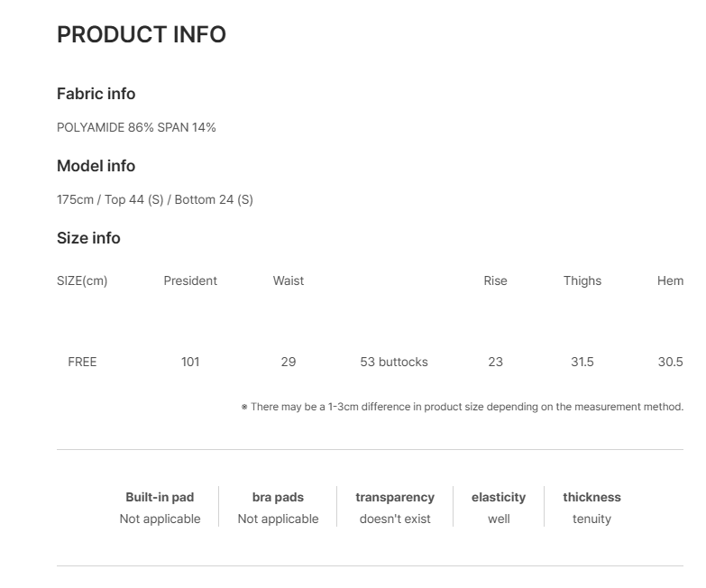Click the 175cm model measurements line
The width and height of the screenshot is (706, 588).
click(x=155, y=199)
